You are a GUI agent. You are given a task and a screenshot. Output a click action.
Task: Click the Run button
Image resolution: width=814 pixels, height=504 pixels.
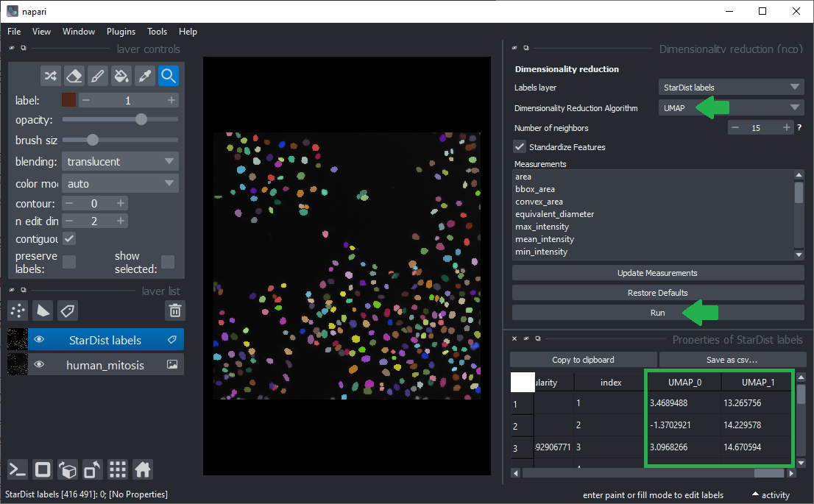click(x=657, y=313)
